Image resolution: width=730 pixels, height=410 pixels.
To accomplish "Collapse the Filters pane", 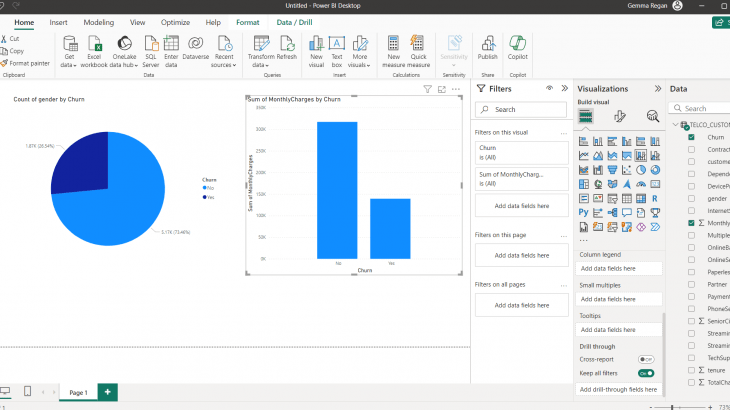I will 565,88.
